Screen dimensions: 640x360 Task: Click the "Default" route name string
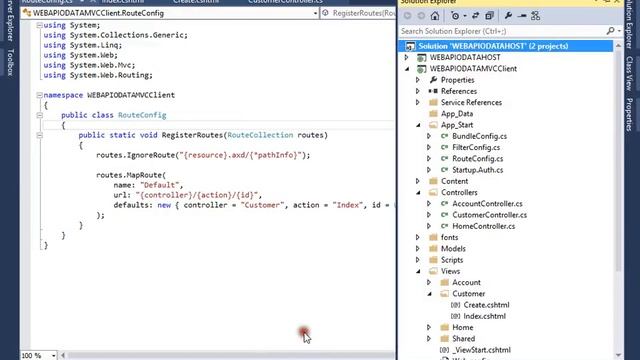coord(160,185)
